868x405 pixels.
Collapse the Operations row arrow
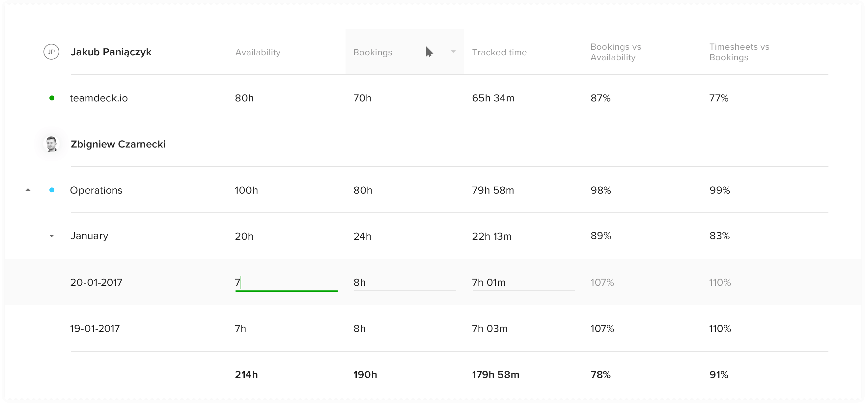coord(28,190)
